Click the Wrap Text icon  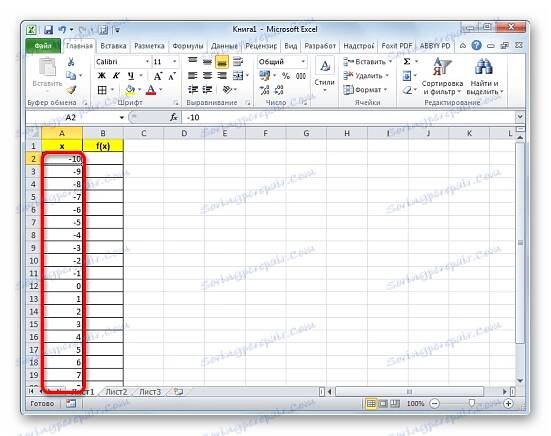point(238,61)
